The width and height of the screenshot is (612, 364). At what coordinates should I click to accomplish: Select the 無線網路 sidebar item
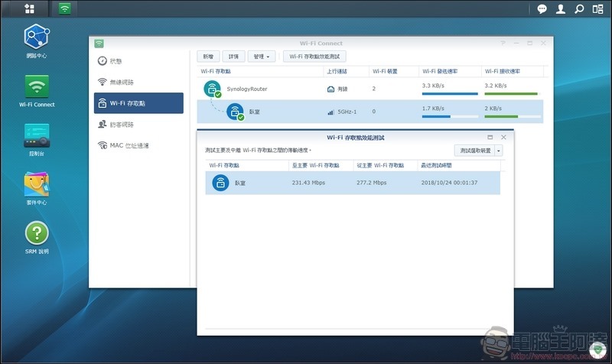138,82
